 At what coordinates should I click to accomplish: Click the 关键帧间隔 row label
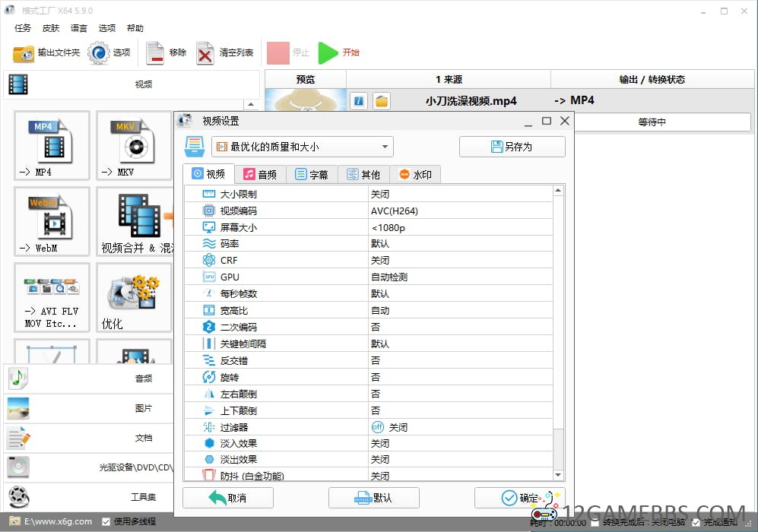[x=243, y=344]
